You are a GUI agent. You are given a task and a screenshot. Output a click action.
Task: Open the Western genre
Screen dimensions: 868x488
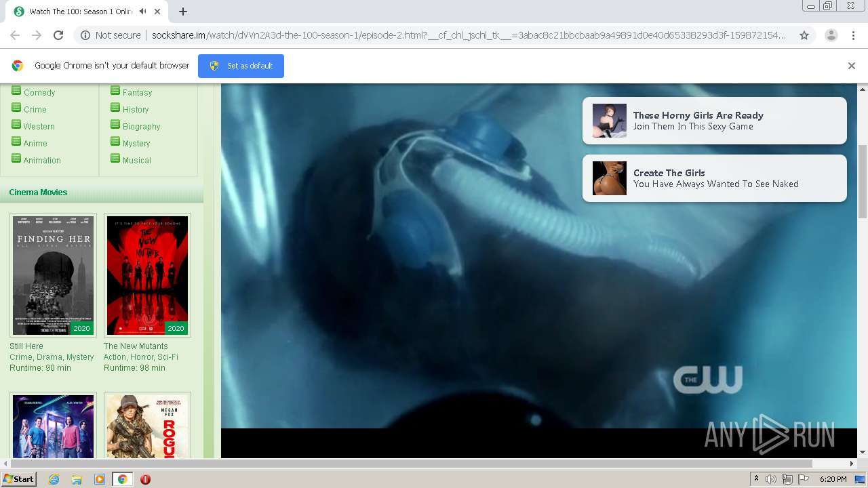(39, 127)
